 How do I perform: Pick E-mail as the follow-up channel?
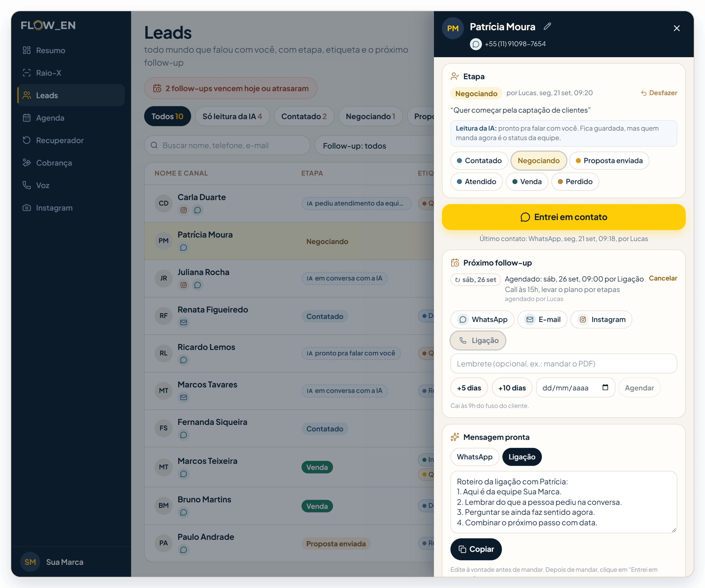click(542, 320)
